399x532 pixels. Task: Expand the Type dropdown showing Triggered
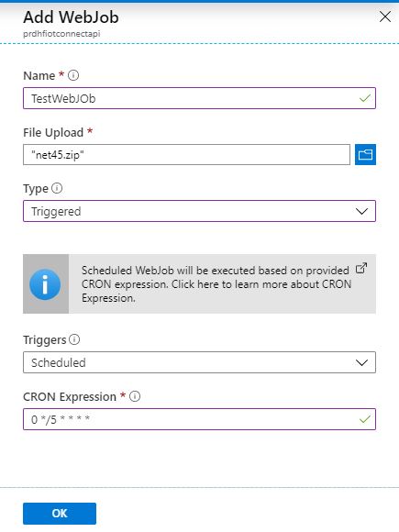[200, 211]
